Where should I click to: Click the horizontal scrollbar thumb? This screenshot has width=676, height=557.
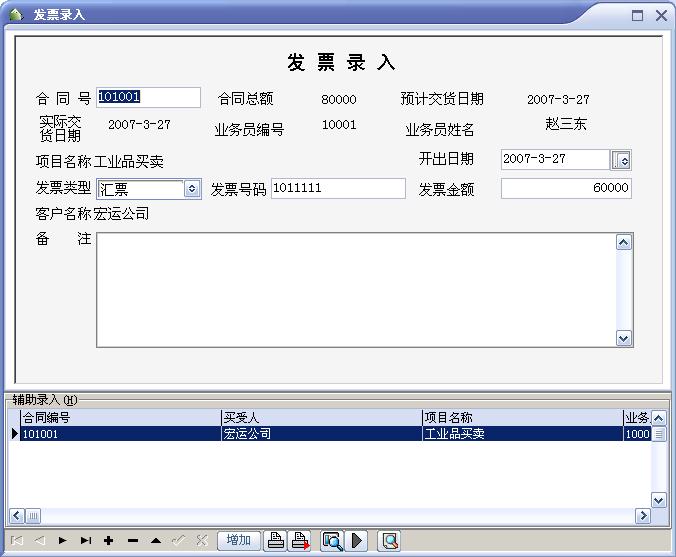[33, 516]
